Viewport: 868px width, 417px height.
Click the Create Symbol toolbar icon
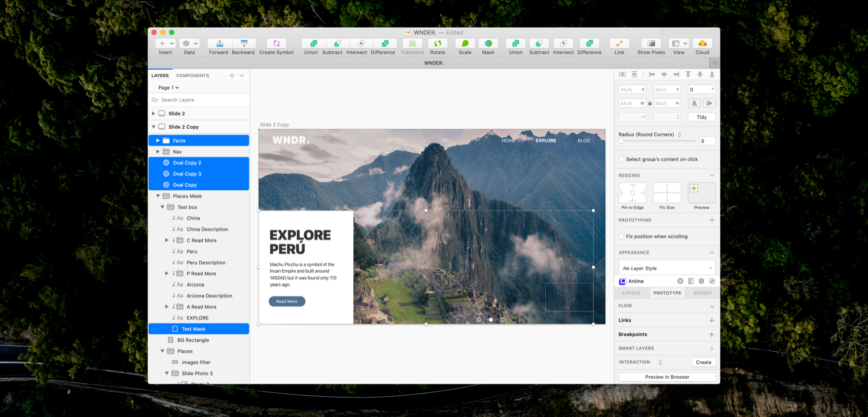tap(276, 44)
